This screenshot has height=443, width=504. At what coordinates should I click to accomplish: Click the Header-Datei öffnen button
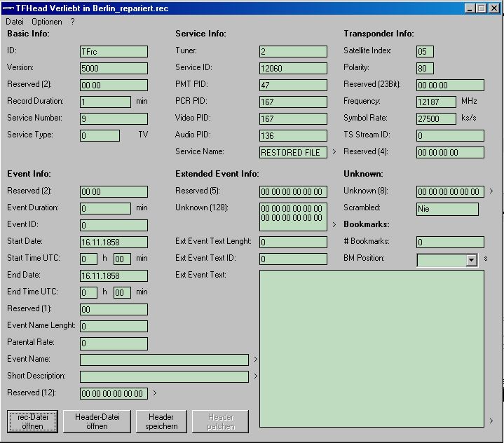tap(97, 421)
